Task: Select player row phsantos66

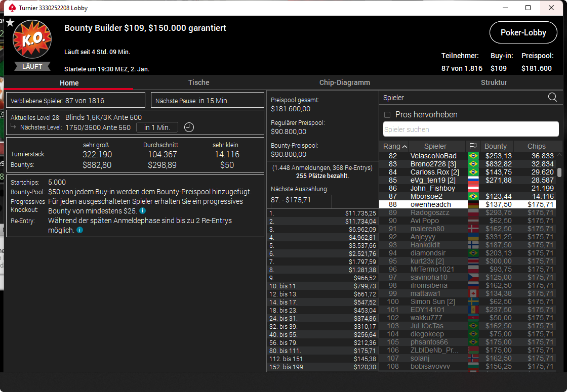Action: pyautogui.click(x=467, y=342)
